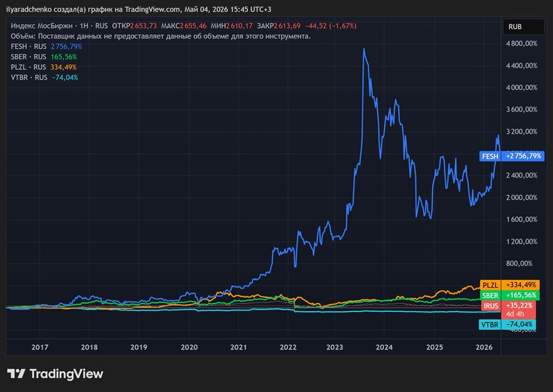The width and height of the screenshot is (553, 392).
Task: Click the 4 000,00% price scale label
Action: (x=521, y=87)
